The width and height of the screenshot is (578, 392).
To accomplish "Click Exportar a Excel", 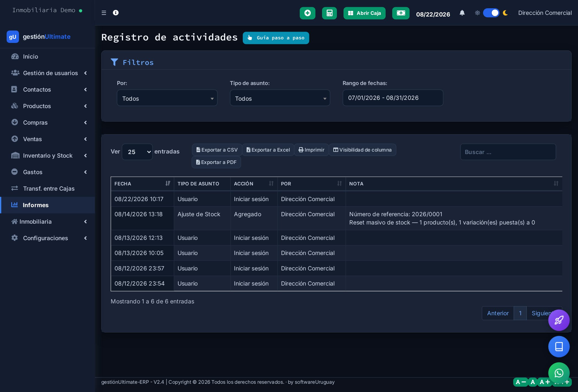I will (x=268, y=150).
